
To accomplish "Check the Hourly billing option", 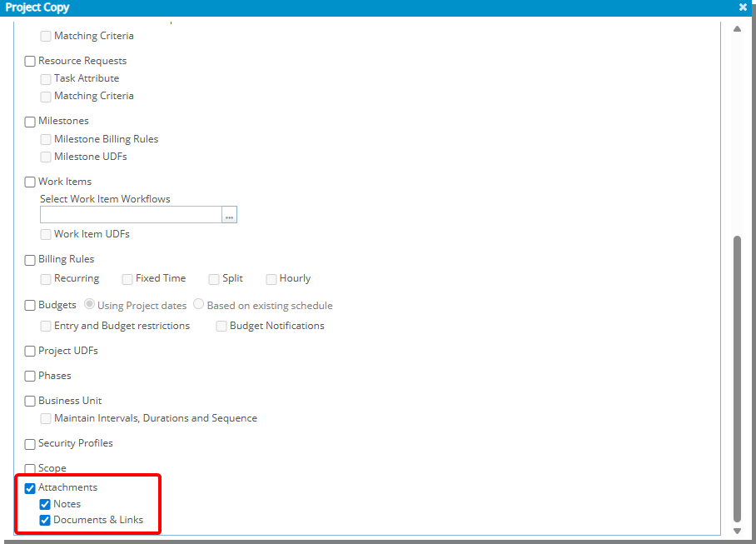I will point(271,278).
